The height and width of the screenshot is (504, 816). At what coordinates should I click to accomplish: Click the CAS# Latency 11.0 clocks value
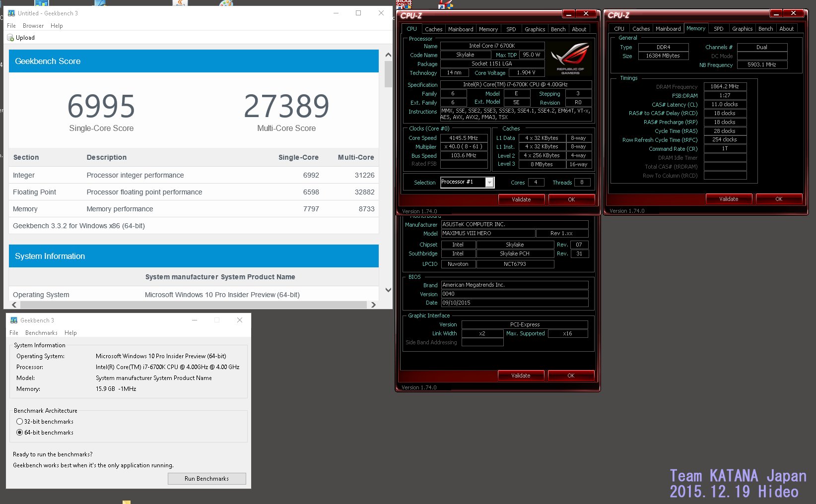pyautogui.click(x=725, y=104)
